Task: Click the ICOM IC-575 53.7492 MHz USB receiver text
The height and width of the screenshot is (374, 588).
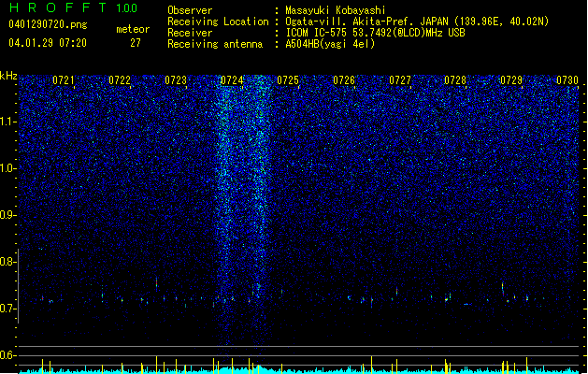Action: [x=375, y=33]
